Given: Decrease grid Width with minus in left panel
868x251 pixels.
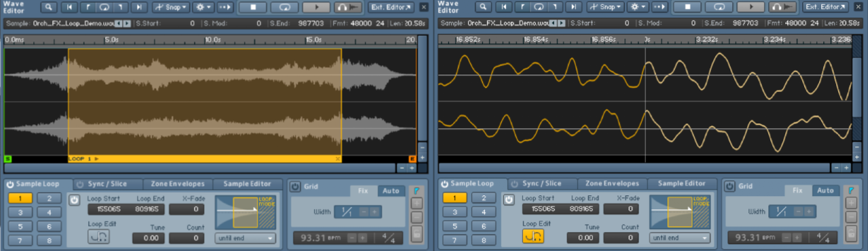Looking at the screenshot, I should pos(363,212).
